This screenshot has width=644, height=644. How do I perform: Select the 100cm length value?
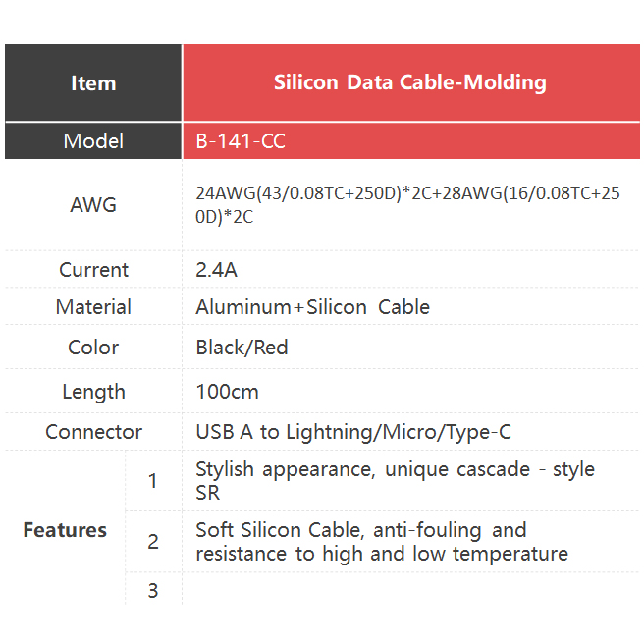tap(227, 392)
